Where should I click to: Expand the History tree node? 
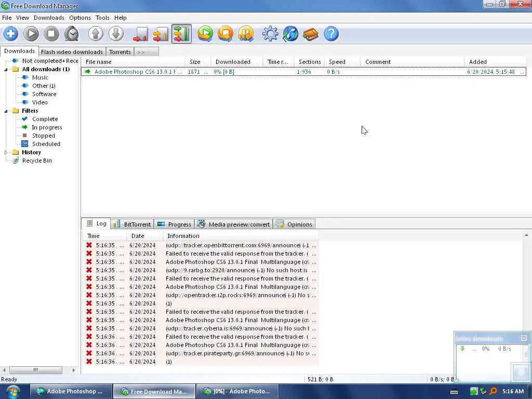pyautogui.click(x=6, y=152)
